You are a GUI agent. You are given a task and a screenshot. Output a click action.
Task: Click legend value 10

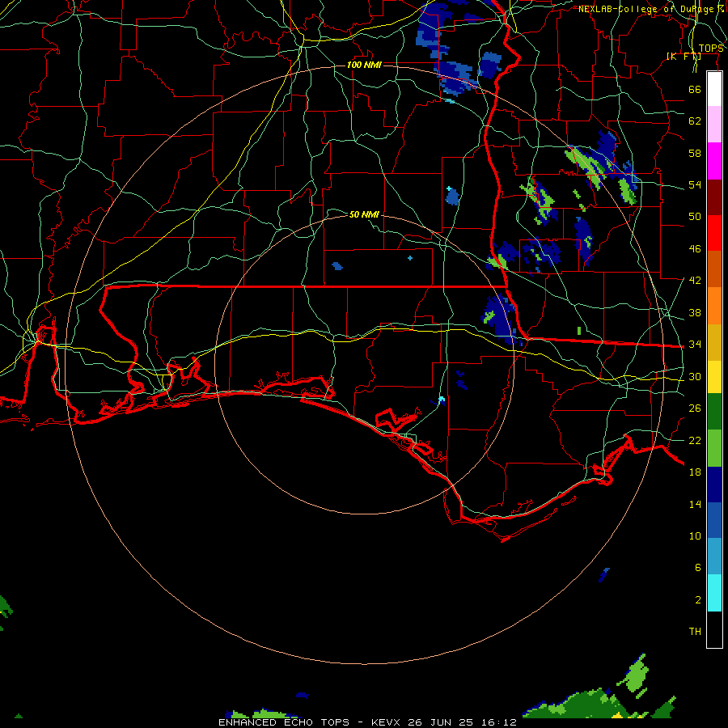tap(695, 535)
